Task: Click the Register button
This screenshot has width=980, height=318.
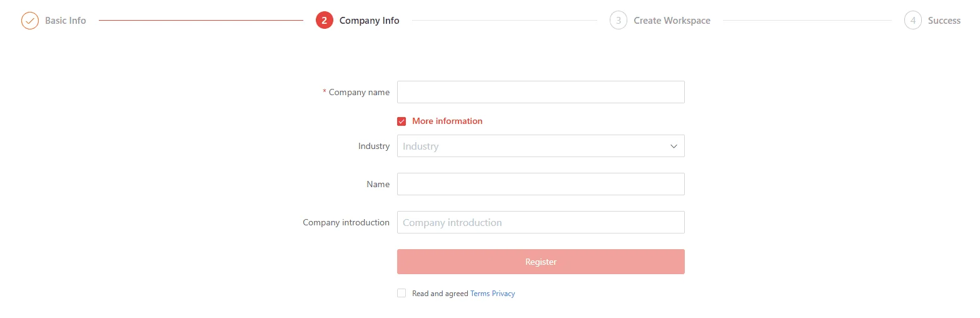Action: click(x=541, y=262)
